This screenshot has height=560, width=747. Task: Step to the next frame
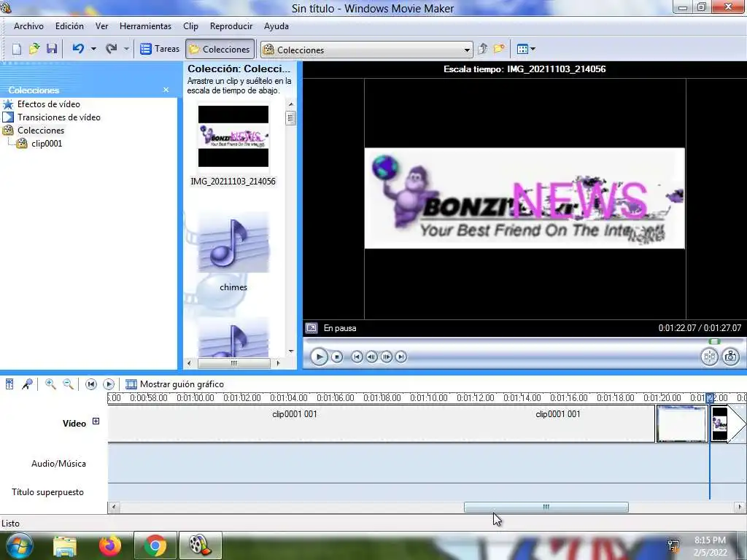pyautogui.click(x=387, y=357)
